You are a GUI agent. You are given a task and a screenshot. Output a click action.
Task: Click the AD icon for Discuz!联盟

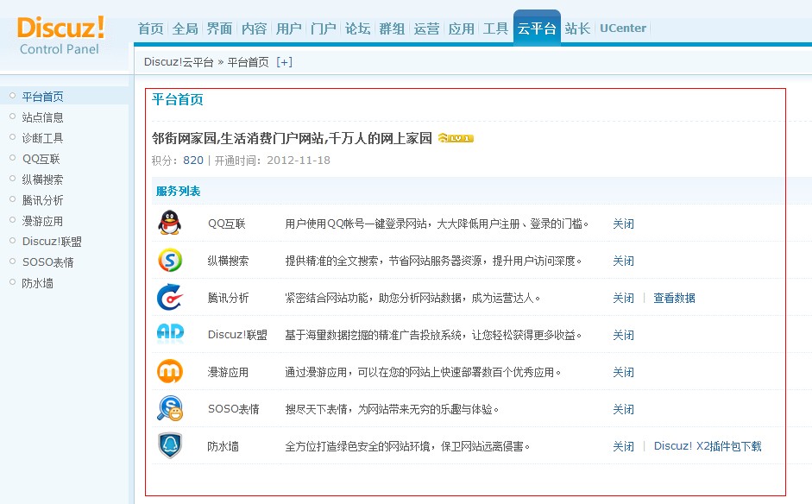[x=170, y=332]
